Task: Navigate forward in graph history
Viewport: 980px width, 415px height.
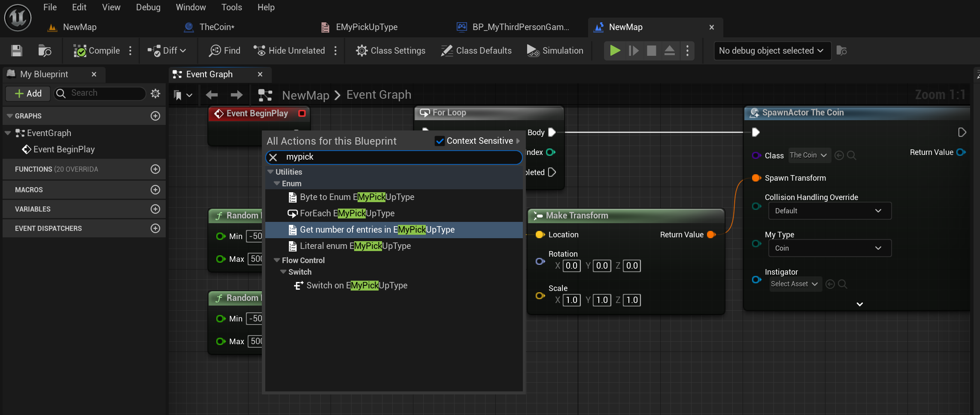Action: tap(237, 95)
